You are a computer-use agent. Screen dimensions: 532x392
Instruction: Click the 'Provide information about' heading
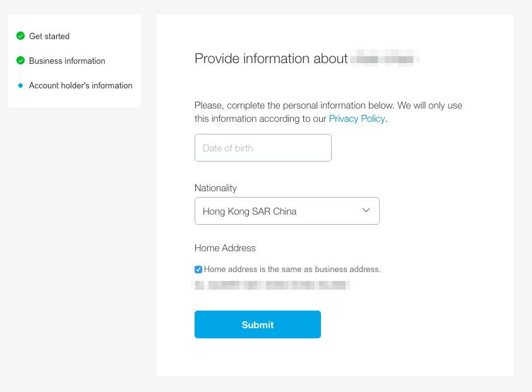[271, 59]
